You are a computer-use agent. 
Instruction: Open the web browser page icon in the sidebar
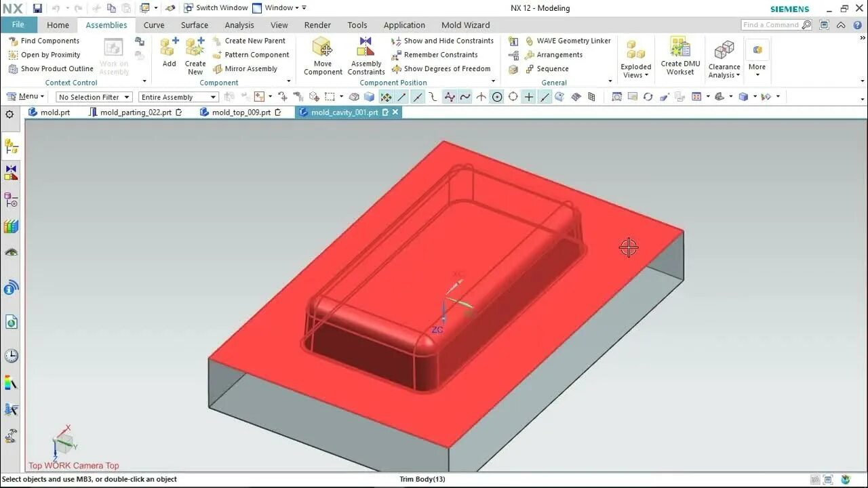11,322
